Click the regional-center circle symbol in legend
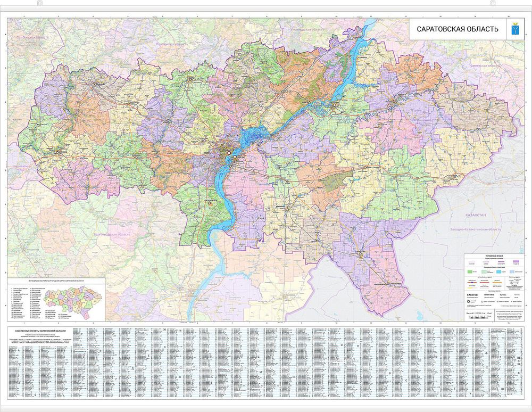This screenshot has height=412, width=532. (x=469, y=301)
